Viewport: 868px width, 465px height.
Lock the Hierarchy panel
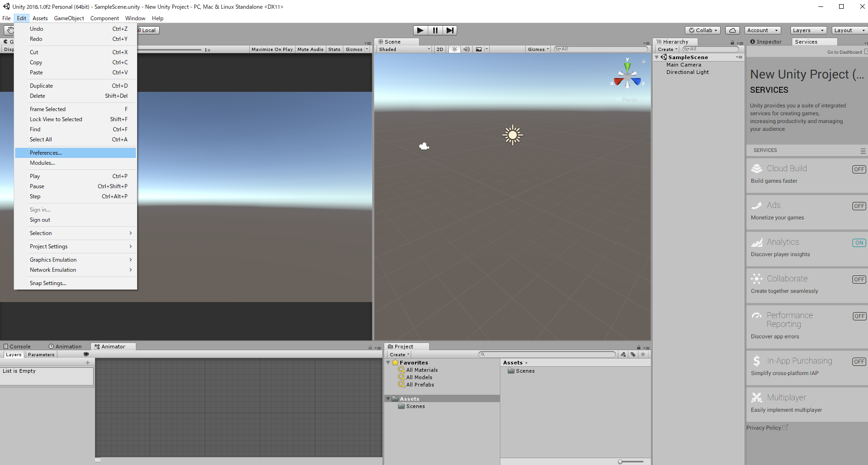coord(732,42)
